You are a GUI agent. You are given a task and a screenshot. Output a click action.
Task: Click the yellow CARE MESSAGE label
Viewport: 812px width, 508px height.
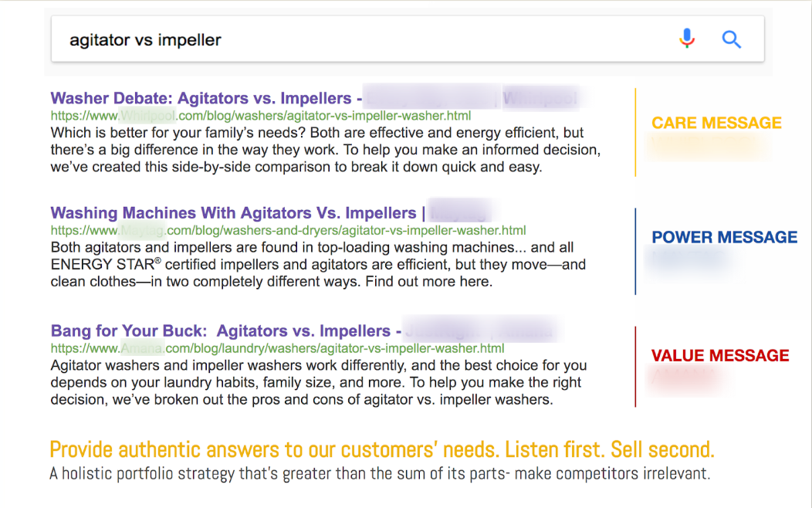(x=716, y=123)
